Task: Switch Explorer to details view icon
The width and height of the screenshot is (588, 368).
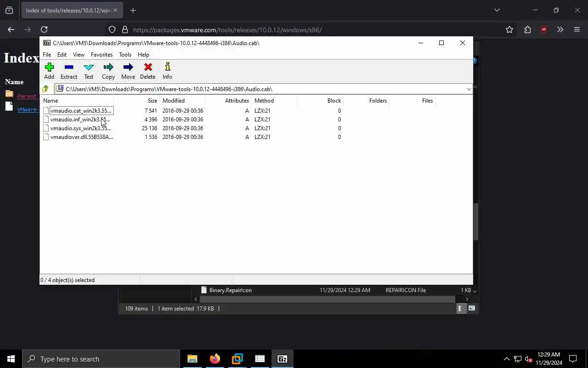Action: pos(460,309)
